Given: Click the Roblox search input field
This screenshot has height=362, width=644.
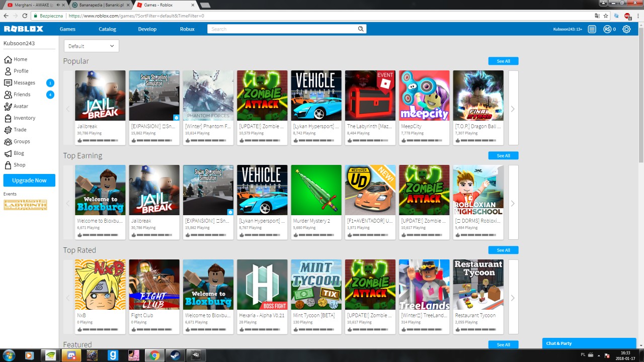Looking at the screenshot, I should pyautogui.click(x=283, y=29).
